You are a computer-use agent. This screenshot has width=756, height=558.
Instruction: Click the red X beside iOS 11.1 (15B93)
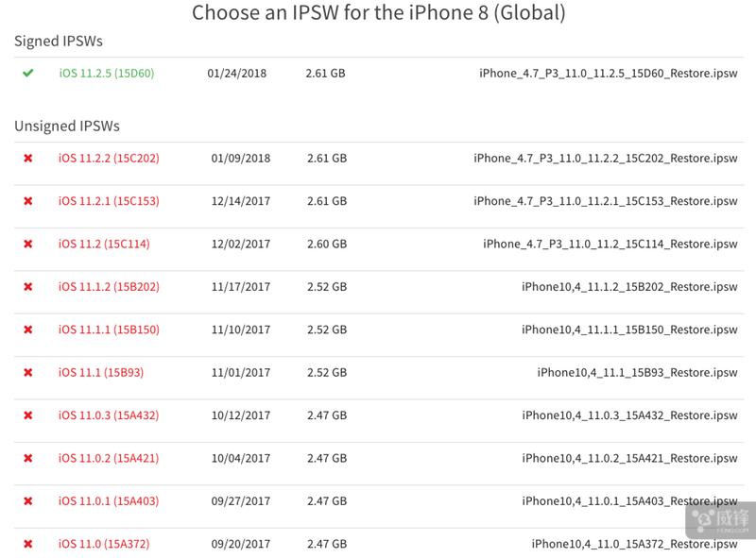coord(28,372)
